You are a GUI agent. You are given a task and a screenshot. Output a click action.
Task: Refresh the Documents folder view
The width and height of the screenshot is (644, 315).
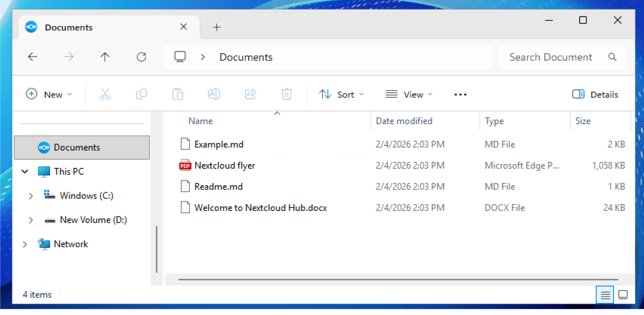pos(141,57)
